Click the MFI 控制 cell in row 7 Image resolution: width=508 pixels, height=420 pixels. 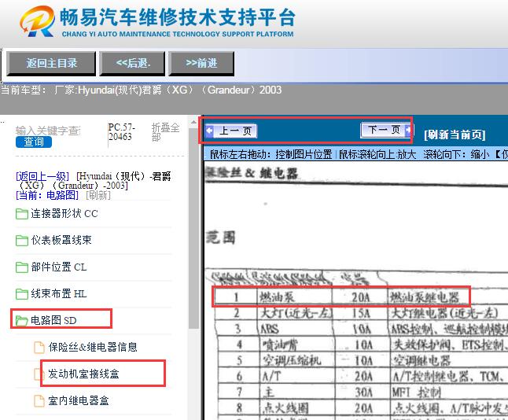(x=417, y=392)
